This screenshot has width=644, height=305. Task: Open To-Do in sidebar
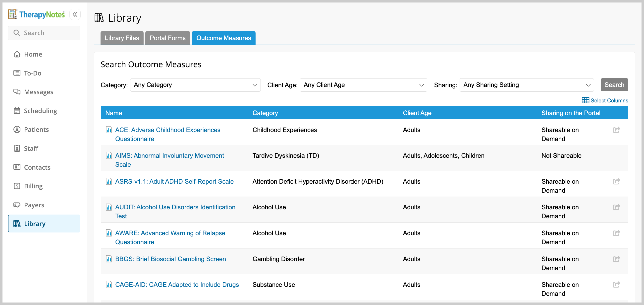tap(44, 73)
